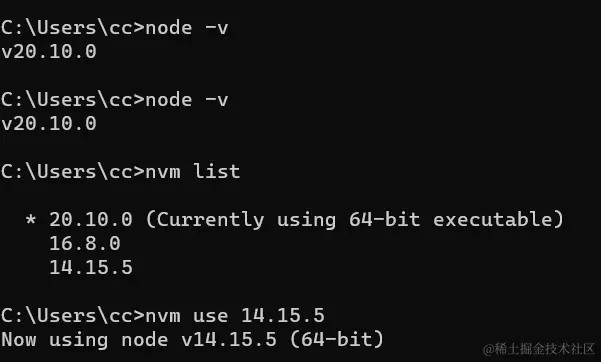601x362 pixels.
Task: Click 'Now using node v14.15.5' output
Action: [139, 340]
